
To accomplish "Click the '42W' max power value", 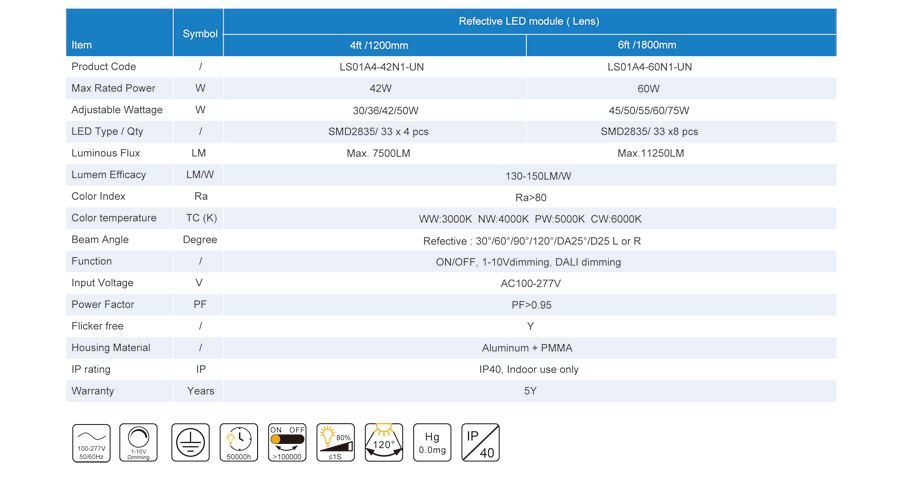I will 381,89.
